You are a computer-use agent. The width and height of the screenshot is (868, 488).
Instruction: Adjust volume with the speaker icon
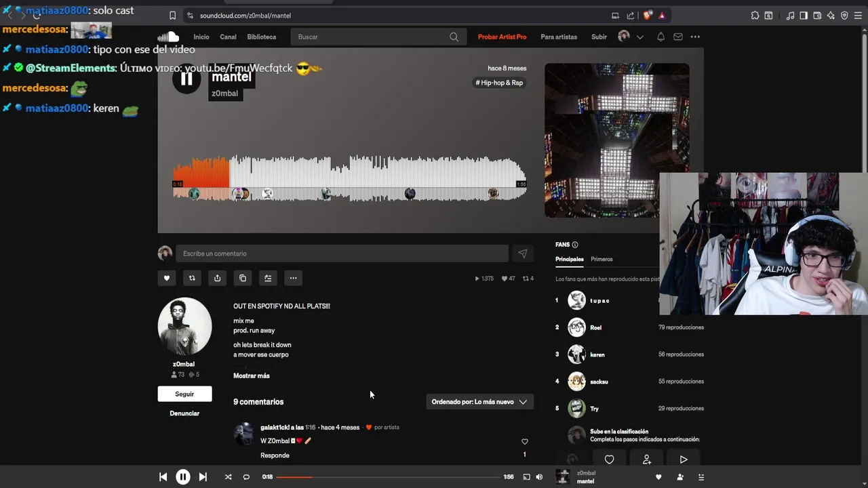coord(539,477)
